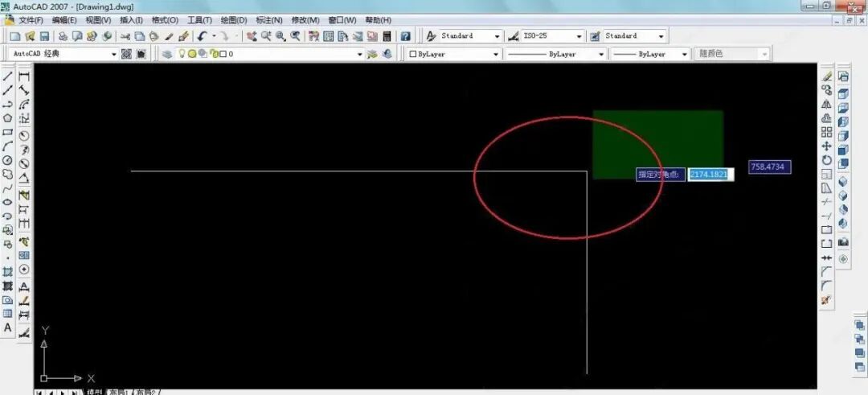
Task: Select the Multiline Text tool
Action: tap(8, 327)
